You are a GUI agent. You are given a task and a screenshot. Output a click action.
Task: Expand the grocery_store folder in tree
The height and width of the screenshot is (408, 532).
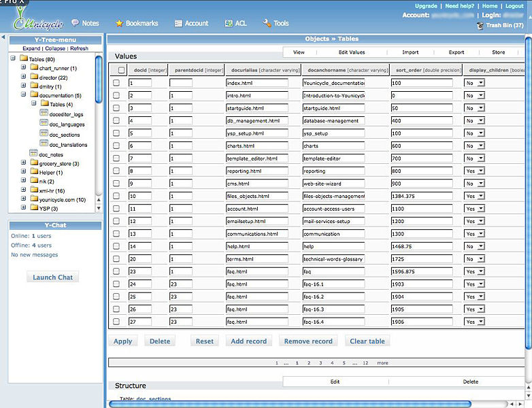(x=23, y=163)
